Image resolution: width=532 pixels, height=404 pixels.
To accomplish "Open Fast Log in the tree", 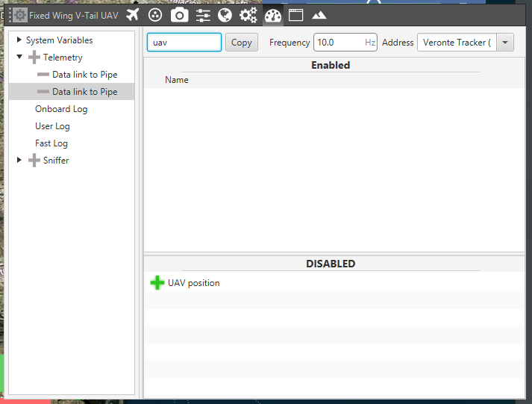I will tap(51, 143).
